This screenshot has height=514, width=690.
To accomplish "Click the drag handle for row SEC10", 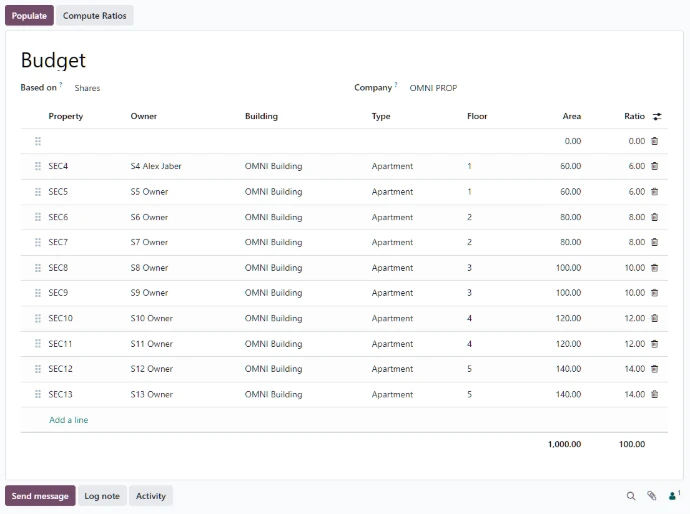I will pos(38,319).
